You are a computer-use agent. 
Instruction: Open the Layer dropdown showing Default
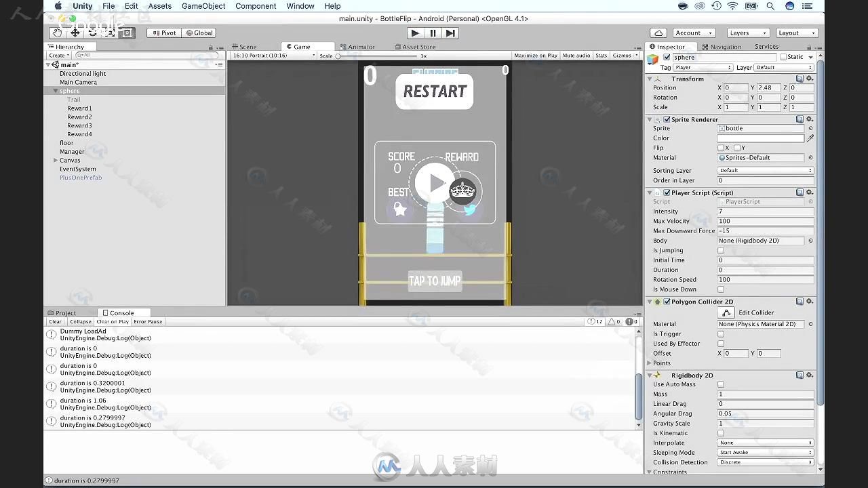pos(783,68)
